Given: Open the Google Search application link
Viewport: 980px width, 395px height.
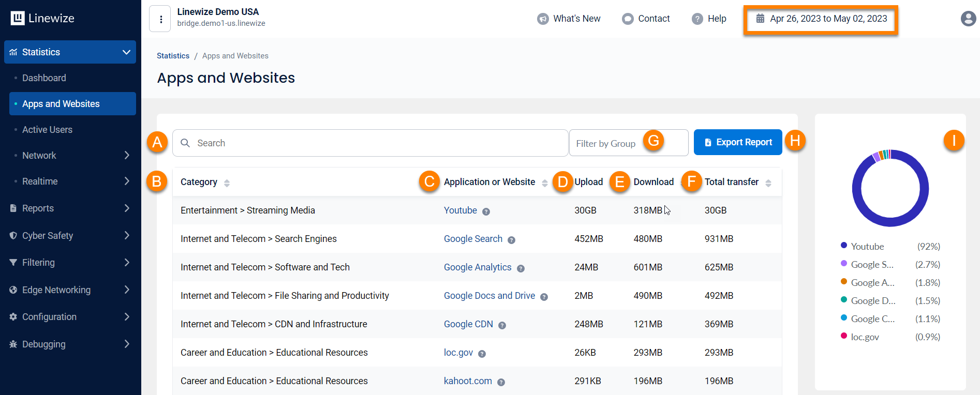Looking at the screenshot, I should [x=473, y=239].
